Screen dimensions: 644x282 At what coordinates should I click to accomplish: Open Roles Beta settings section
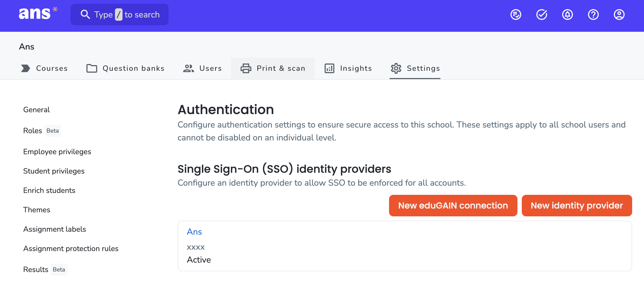(x=42, y=131)
